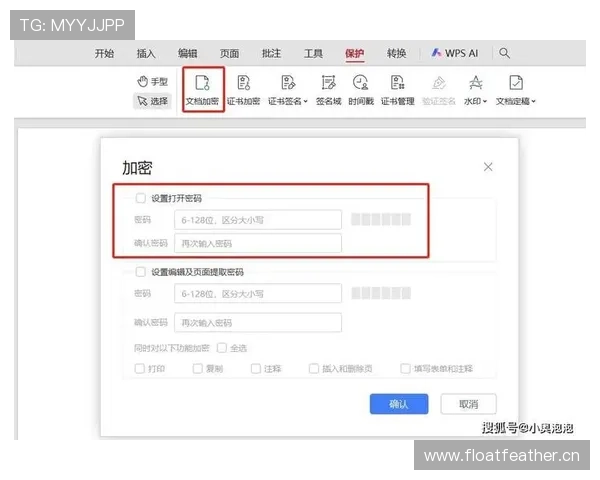
Task: Click the 签名域 signature field tool
Action: [x=328, y=90]
